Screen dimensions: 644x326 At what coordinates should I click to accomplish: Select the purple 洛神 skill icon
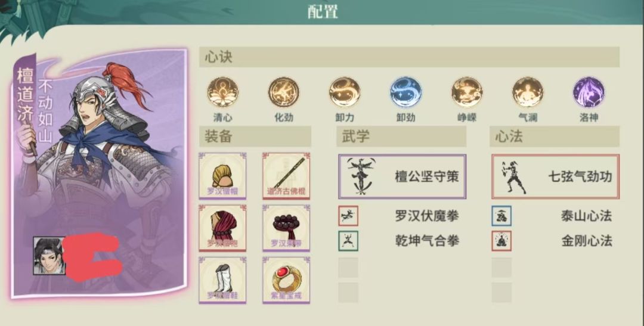[x=589, y=92]
